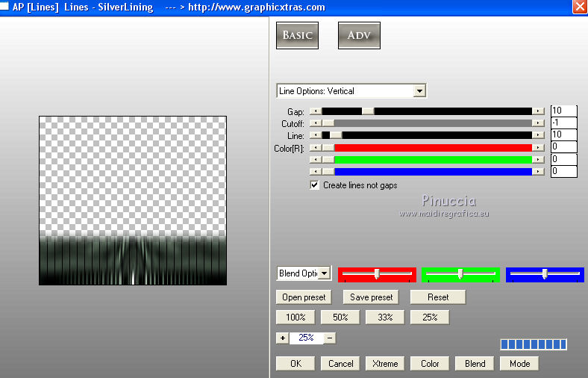This screenshot has width=588, height=378.
Task: Uncheck Create lines not gaps
Action: coord(314,185)
